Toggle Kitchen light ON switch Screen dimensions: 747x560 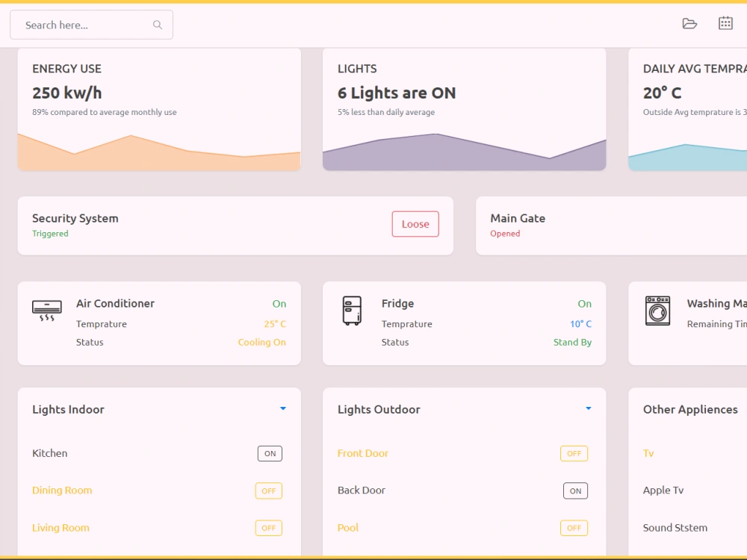[x=270, y=453]
